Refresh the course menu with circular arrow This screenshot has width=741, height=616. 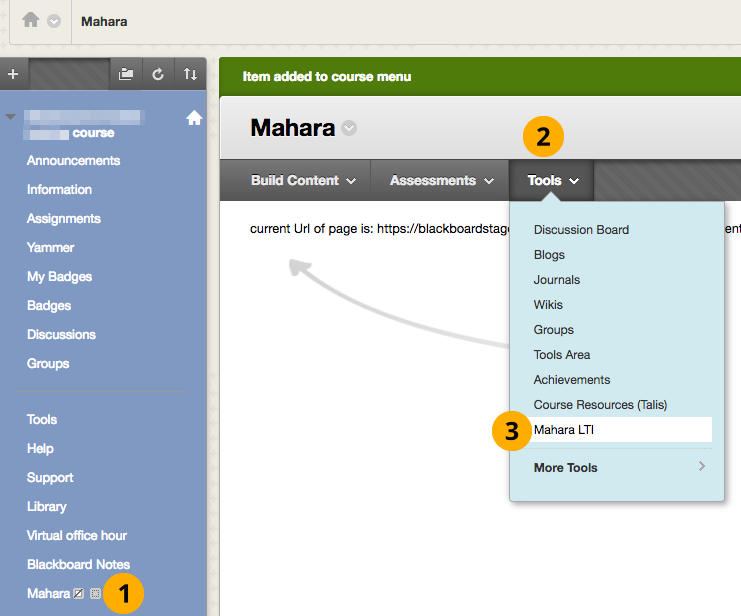click(157, 74)
